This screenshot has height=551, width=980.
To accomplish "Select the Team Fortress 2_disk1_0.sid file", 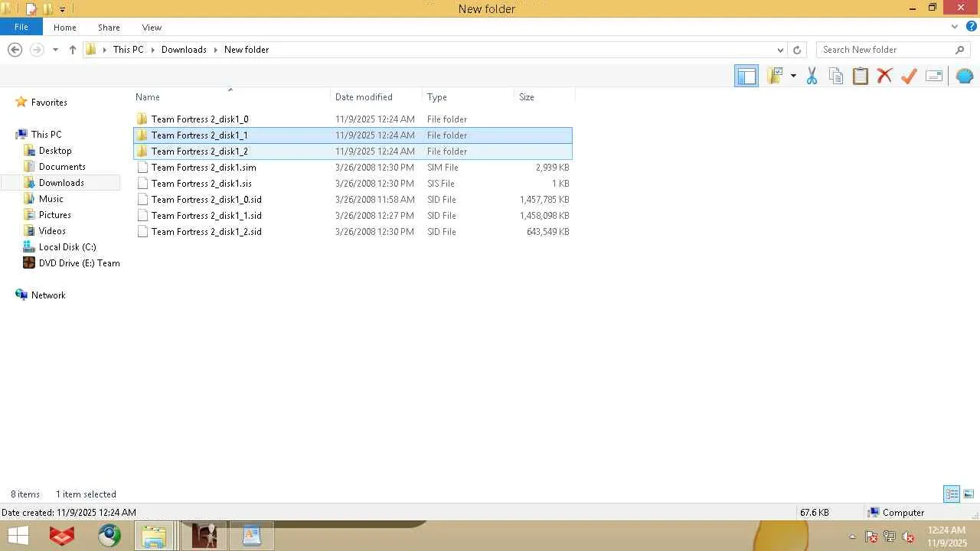I will [x=353, y=200].
